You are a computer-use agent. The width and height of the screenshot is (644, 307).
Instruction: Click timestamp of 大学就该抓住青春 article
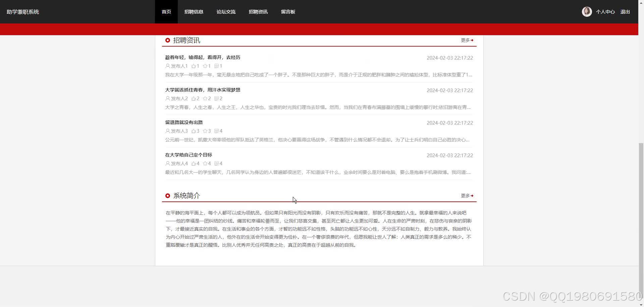(x=450, y=90)
